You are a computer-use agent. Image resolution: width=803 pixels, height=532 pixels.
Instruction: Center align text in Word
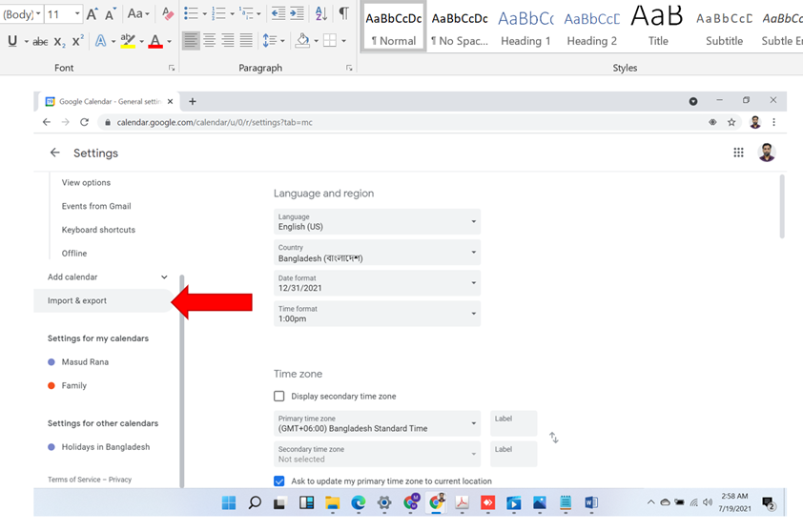(209, 40)
